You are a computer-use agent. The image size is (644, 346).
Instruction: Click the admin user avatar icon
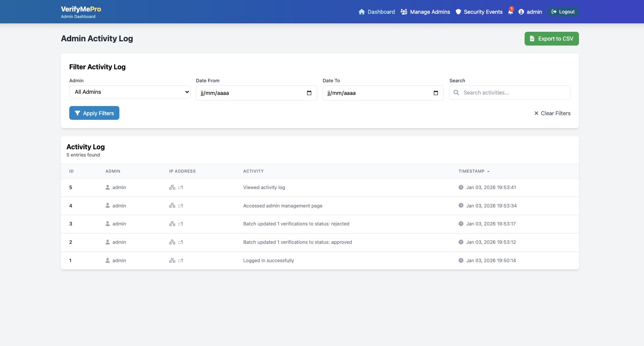521,12
